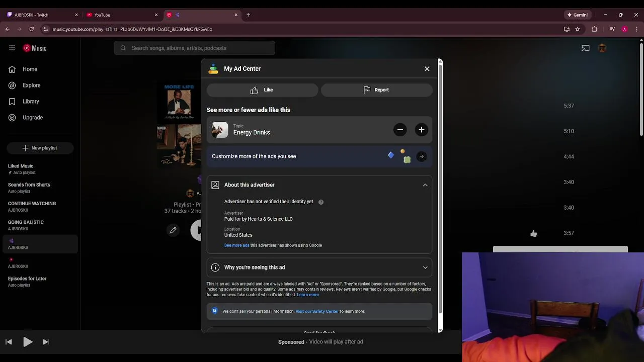Create a New playlist
Viewport: 644px width, 362px height.
coord(40,148)
